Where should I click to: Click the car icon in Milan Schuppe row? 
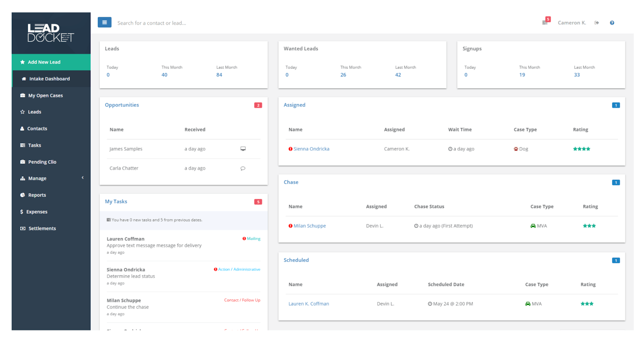point(533,226)
